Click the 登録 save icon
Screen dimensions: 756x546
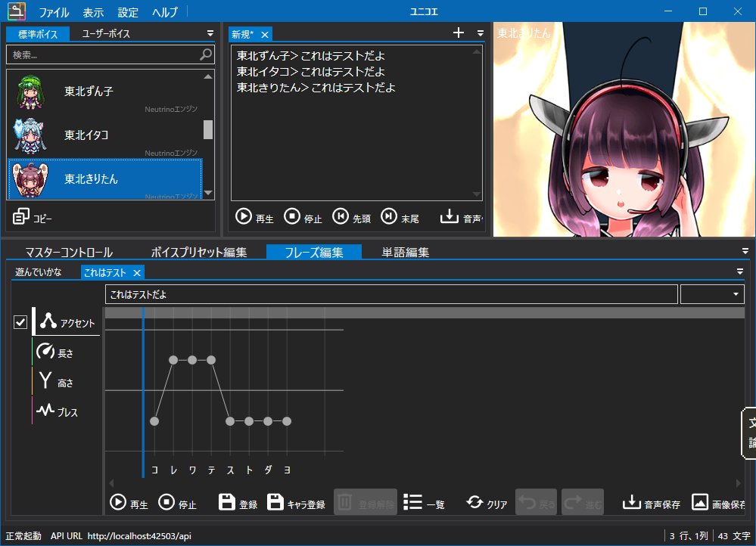[226, 502]
